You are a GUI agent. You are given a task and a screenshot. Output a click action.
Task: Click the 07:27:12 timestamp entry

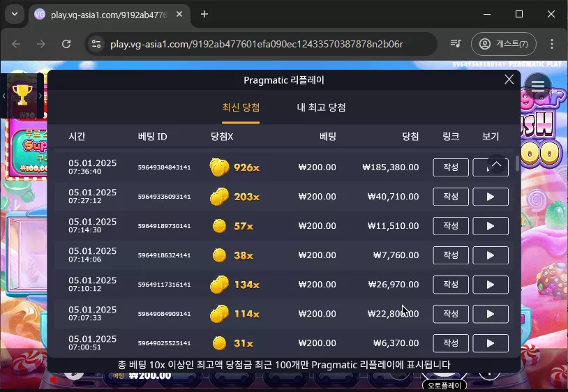pyautogui.click(x=84, y=201)
